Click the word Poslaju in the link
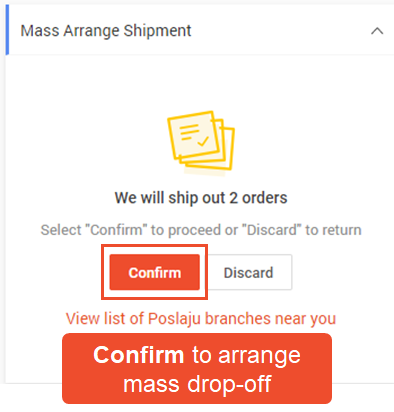Image resolution: width=394 pixels, height=412 pixels. (174, 319)
